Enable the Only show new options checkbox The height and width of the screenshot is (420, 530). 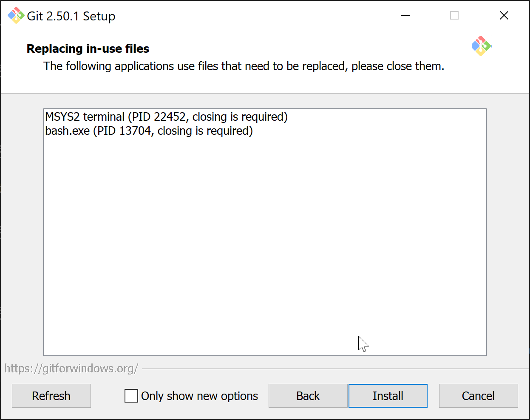[x=131, y=396]
